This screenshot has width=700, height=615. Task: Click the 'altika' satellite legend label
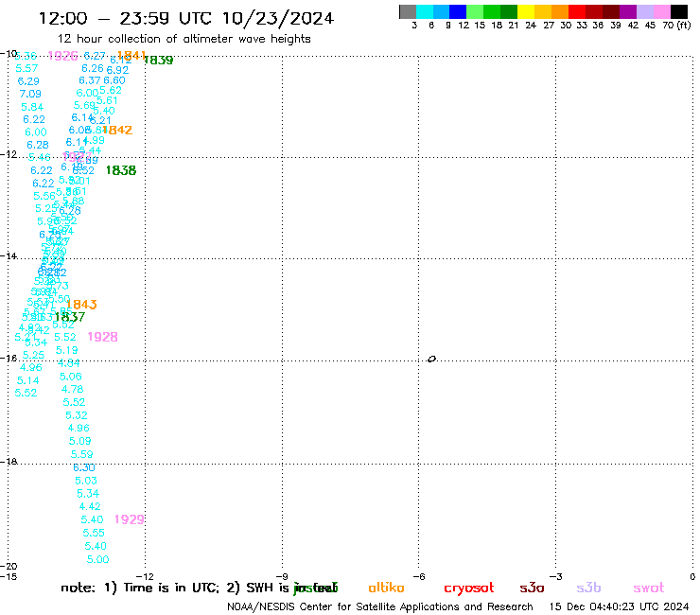click(x=386, y=588)
